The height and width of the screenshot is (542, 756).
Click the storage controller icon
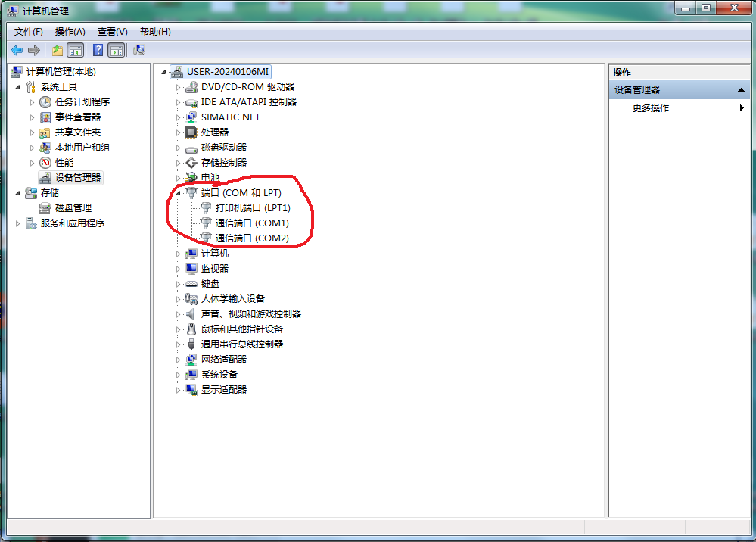(191, 163)
